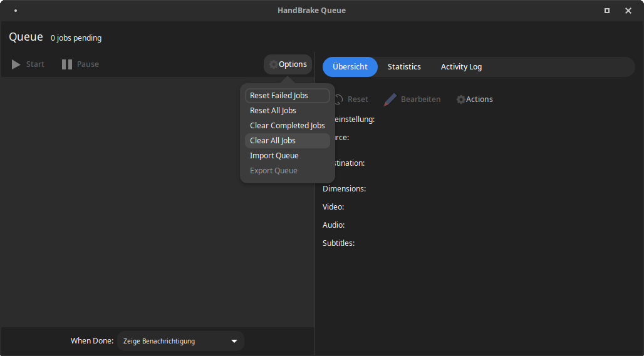Click the Bearbeiten pencil icon

(x=390, y=99)
